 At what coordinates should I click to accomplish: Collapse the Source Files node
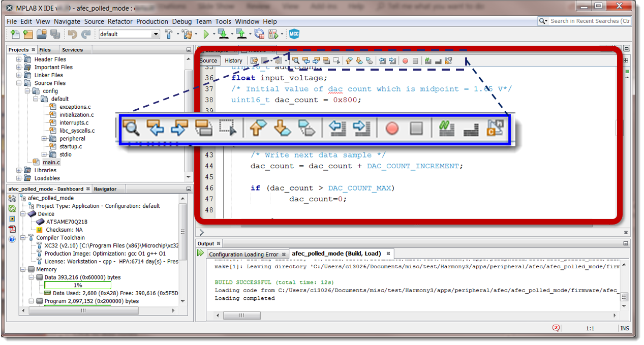[18, 83]
